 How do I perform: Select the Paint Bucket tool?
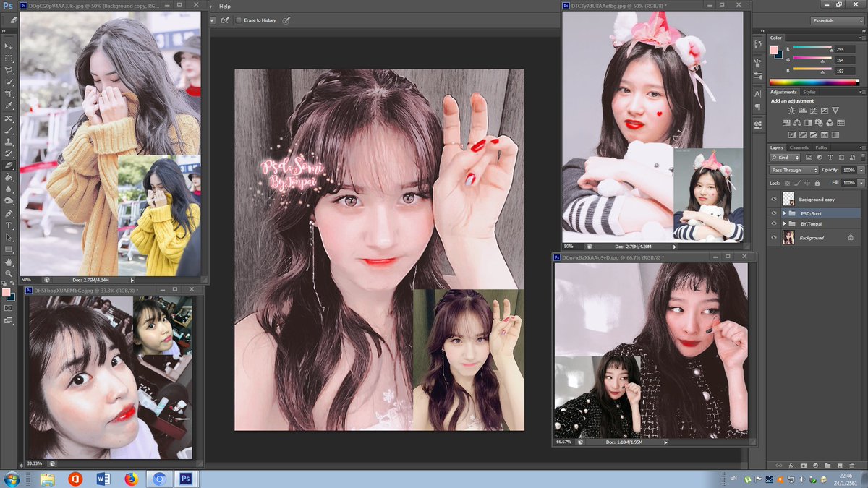pyautogui.click(x=9, y=176)
